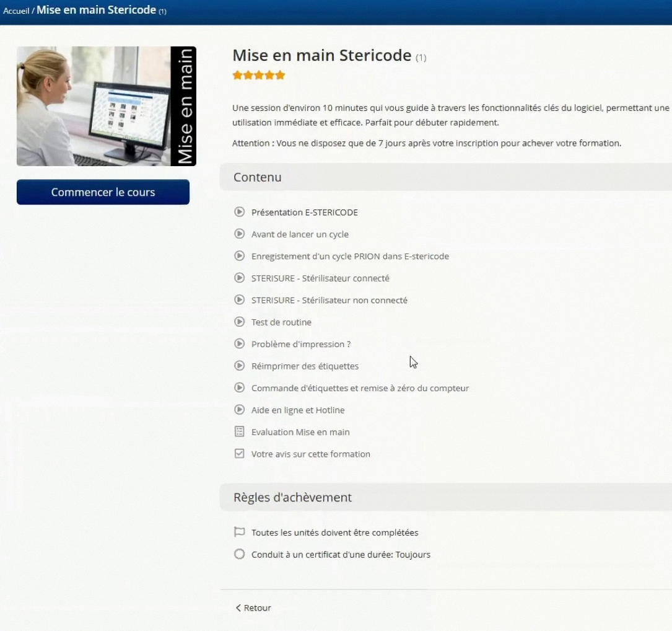Click play icon beside Présentation E-STERICODE
This screenshot has width=672, height=631.
(239, 212)
